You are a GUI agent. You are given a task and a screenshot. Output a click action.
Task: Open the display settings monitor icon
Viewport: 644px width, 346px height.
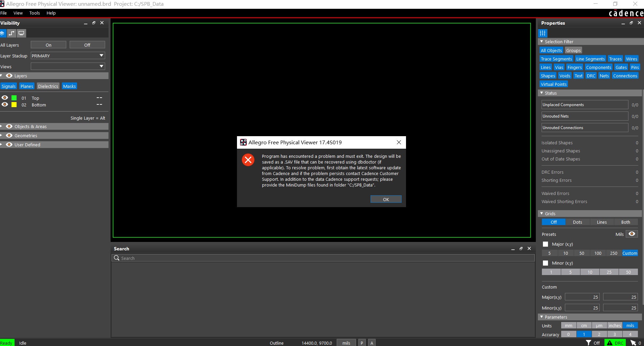(22, 33)
